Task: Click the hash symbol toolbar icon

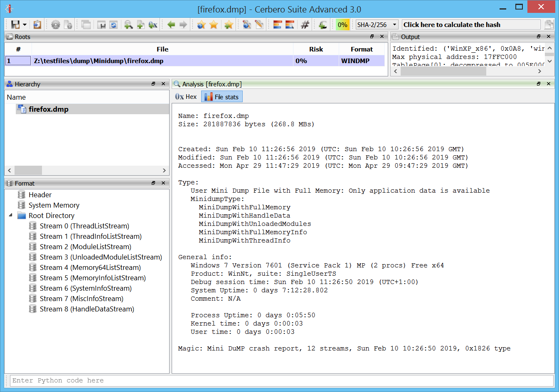Action: click(x=305, y=25)
